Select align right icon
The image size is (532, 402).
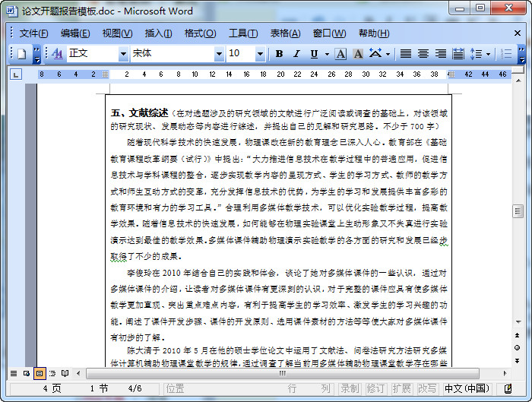coord(440,54)
